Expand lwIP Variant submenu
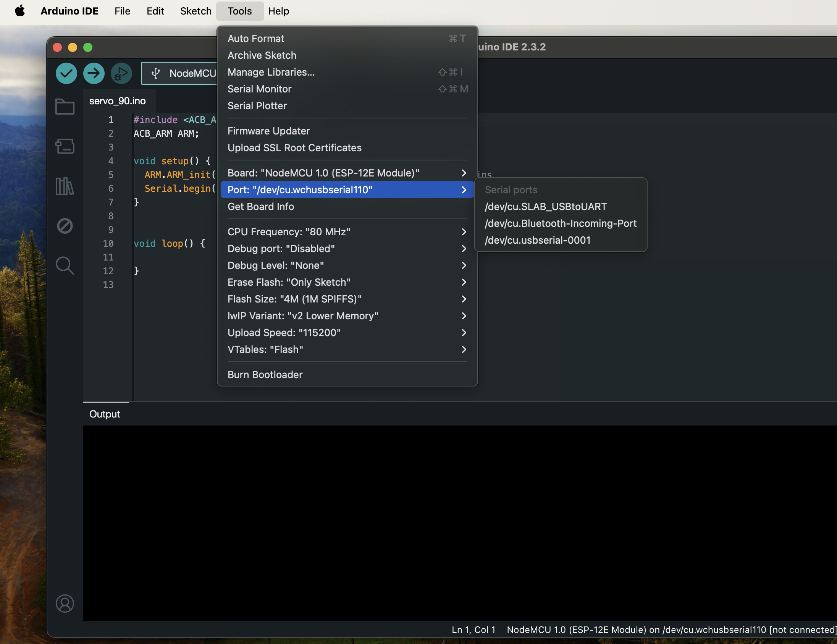837x644 pixels. [347, 316]
